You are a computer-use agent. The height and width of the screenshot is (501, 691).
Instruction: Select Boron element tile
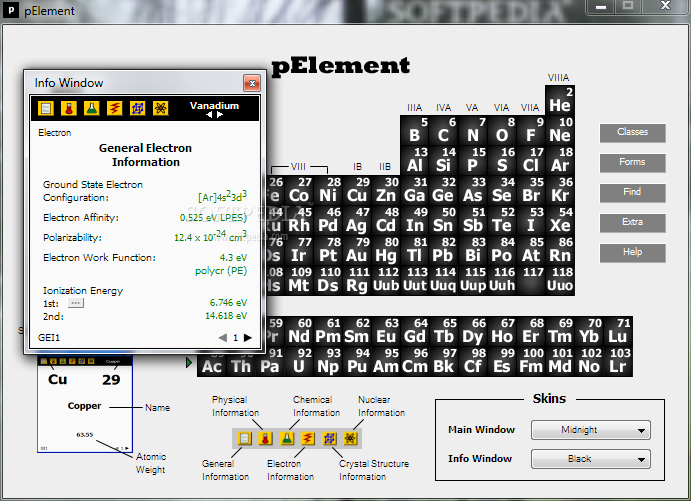point(415,130)
